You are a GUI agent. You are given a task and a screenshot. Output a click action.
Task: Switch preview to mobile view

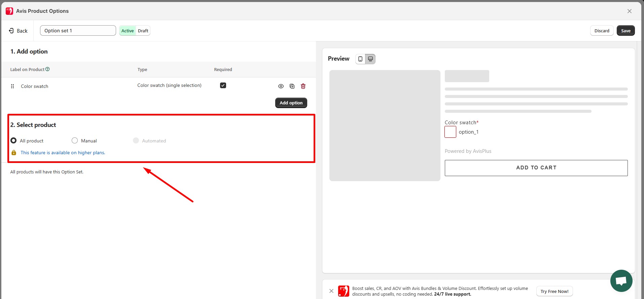click(360, 59)
